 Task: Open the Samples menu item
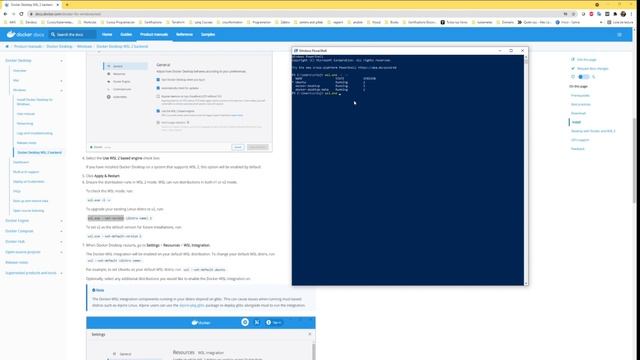[208, 35]
